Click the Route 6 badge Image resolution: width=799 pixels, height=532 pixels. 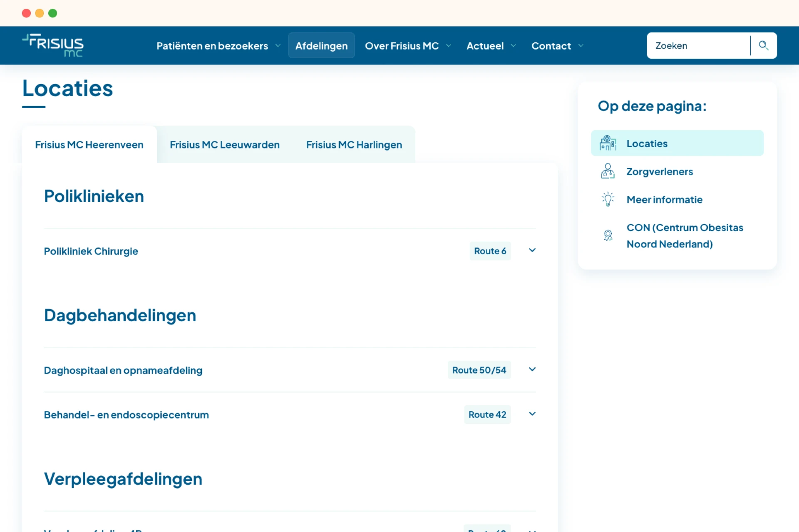[490, 251]
